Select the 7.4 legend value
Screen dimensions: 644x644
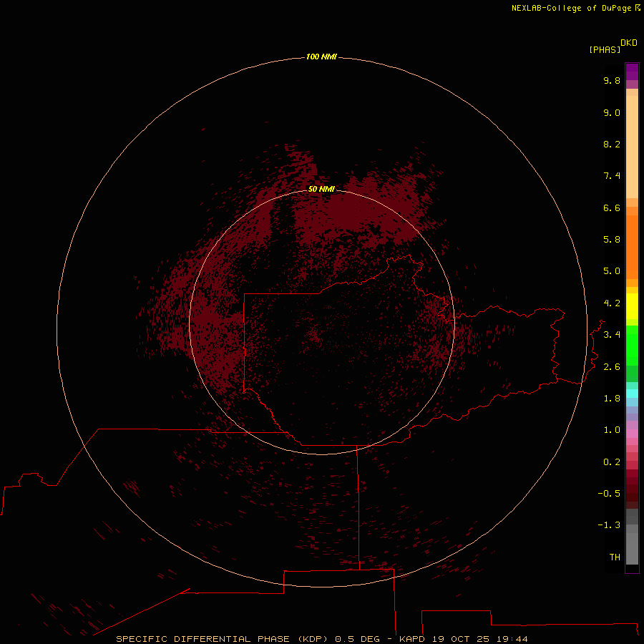[612, 176]
